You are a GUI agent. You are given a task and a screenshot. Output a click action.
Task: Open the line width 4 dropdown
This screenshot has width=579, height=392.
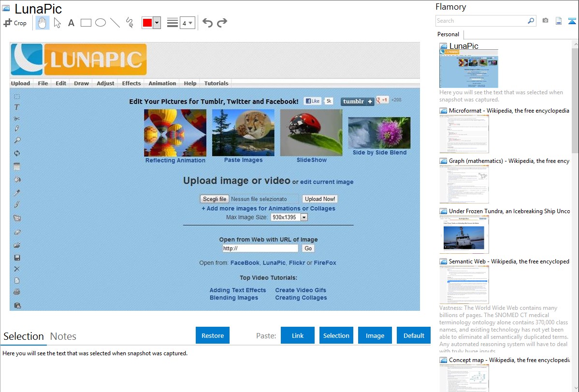pos(187,23)
